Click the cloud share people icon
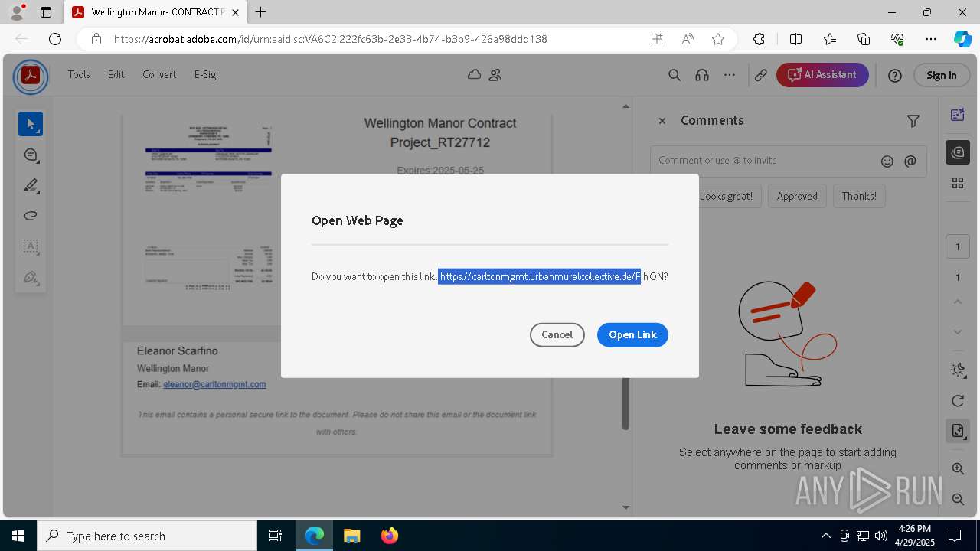 click(495, 74)
